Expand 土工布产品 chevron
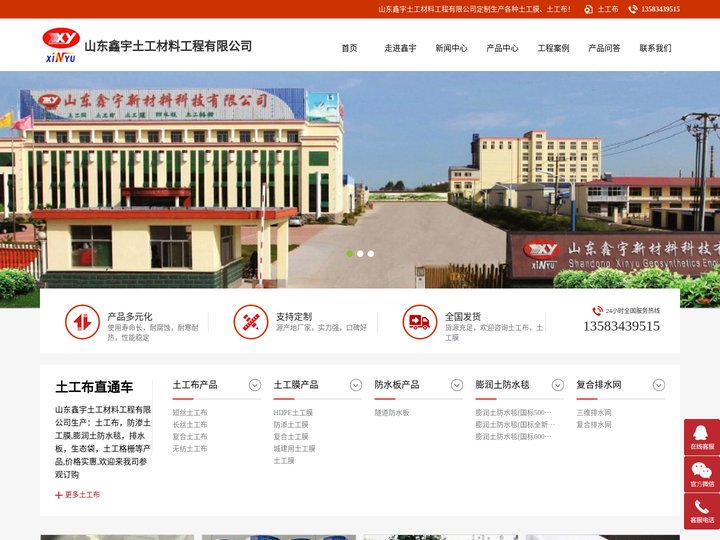The width and height of the screenshot is (720, 540). tap(255, 385)
